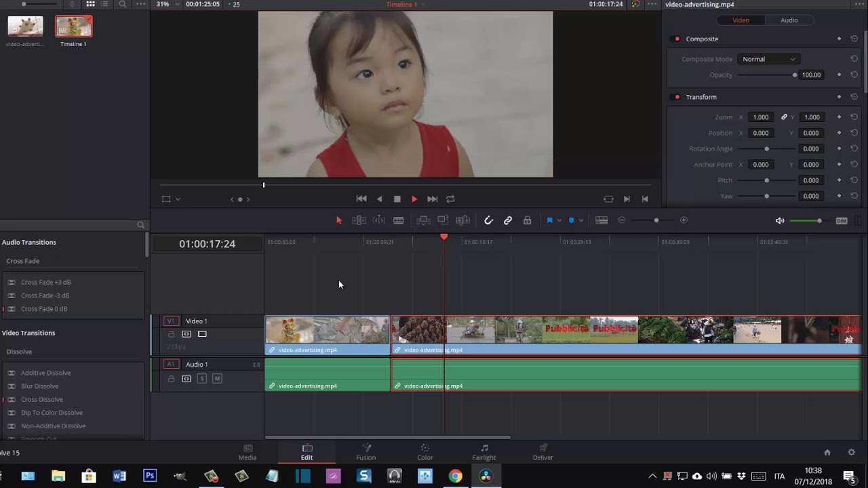Jump to previous clip button in viewer

(x=645, y=199)
